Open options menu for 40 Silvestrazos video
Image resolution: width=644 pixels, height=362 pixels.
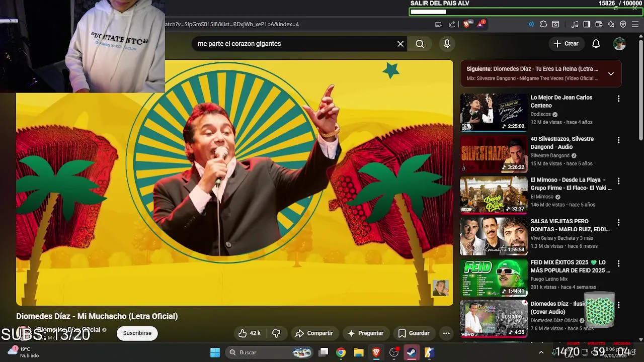click(618, 140)
